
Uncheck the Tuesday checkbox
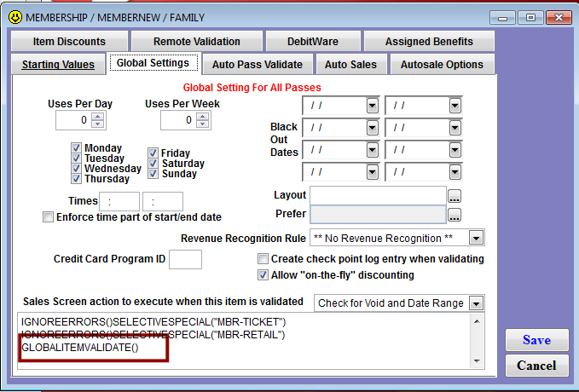click(x=76, y=159)
